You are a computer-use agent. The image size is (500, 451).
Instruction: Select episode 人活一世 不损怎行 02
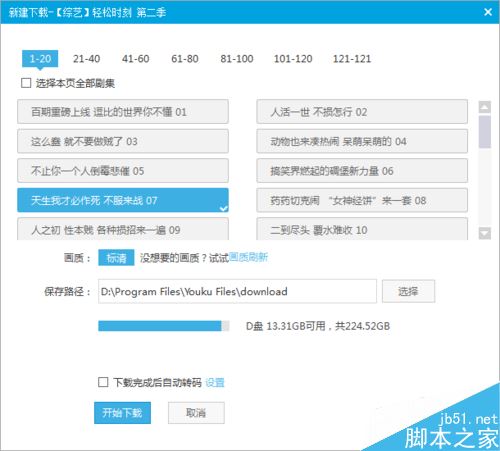pyautogui.click(x=362, y=112)
